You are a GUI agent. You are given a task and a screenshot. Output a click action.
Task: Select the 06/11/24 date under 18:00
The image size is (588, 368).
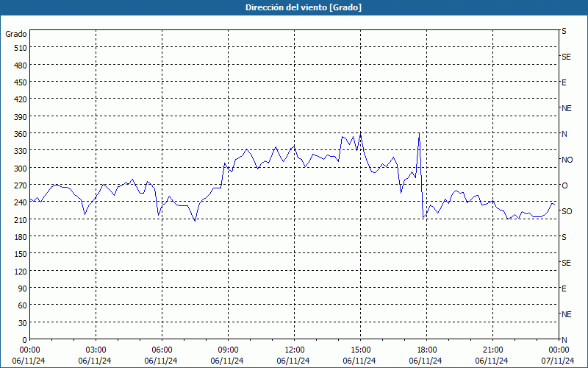coord(426,361)
